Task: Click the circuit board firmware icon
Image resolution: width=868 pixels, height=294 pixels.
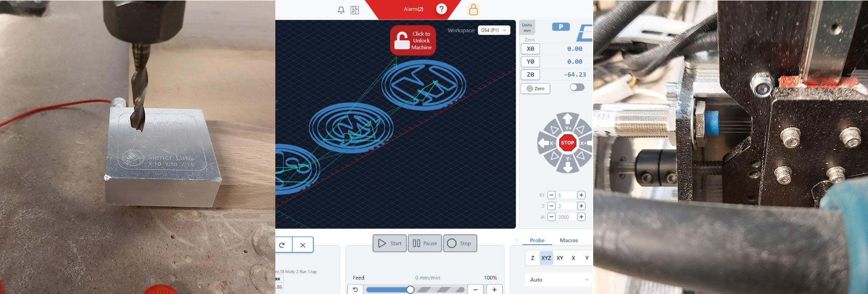Action: coord(355,10)
